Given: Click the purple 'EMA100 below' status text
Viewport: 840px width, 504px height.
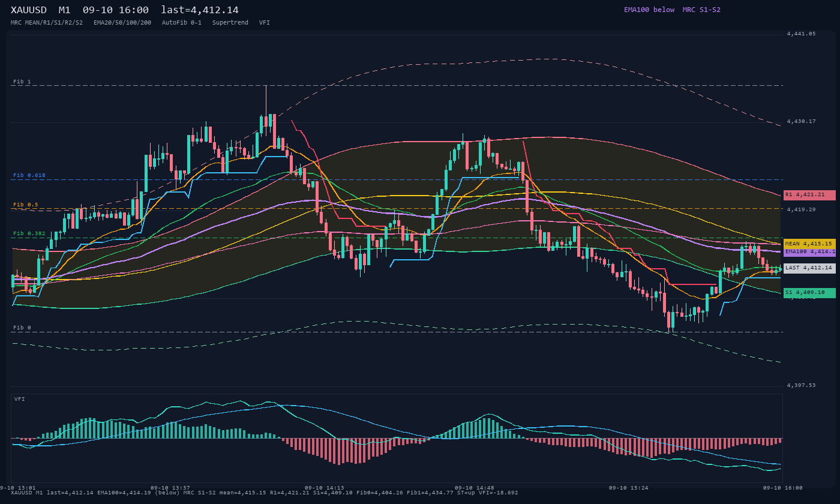Looking at the screenshot, I should click(649, 10).
